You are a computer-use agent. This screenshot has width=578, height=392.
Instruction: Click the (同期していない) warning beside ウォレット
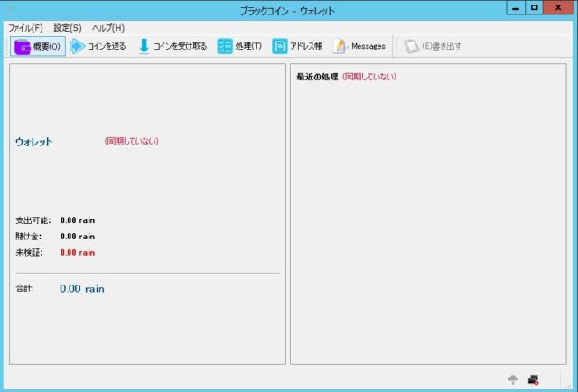click(132, 141)
